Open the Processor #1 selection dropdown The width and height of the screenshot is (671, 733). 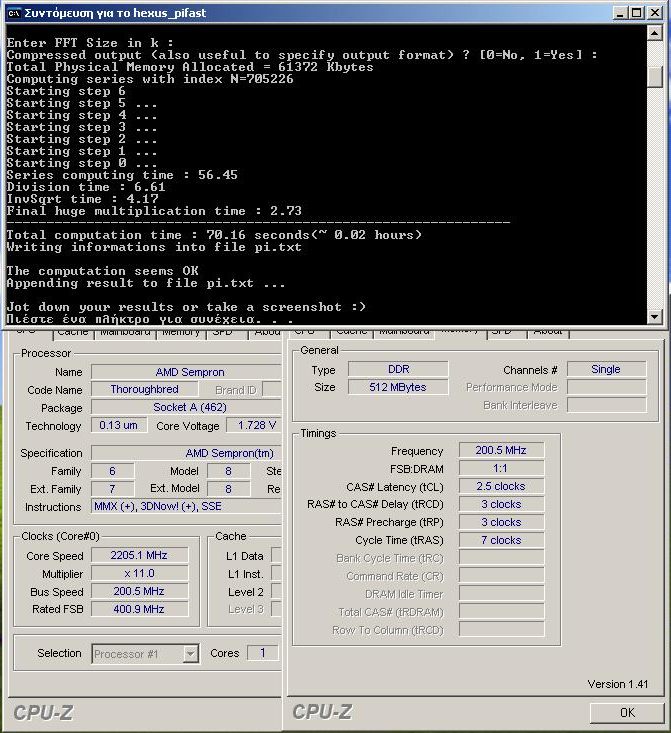(x=190, y=654)
